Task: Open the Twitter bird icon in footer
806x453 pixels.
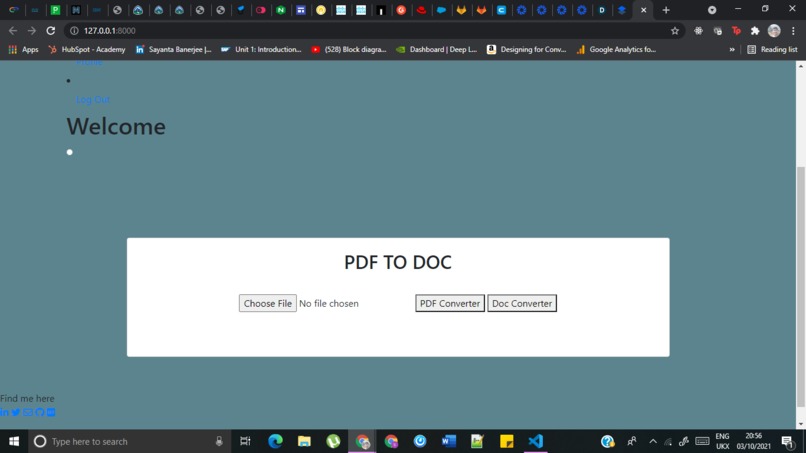Action: pos(16,412)
